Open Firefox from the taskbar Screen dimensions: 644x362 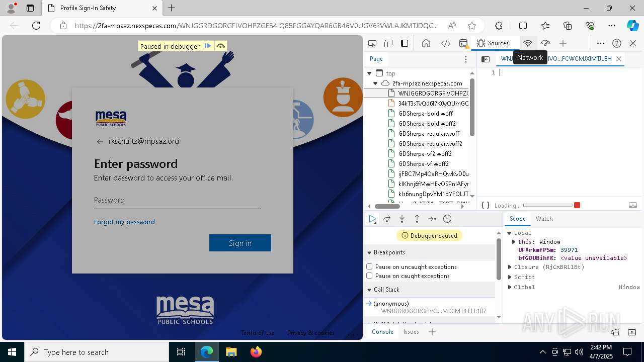click(256, 352)
